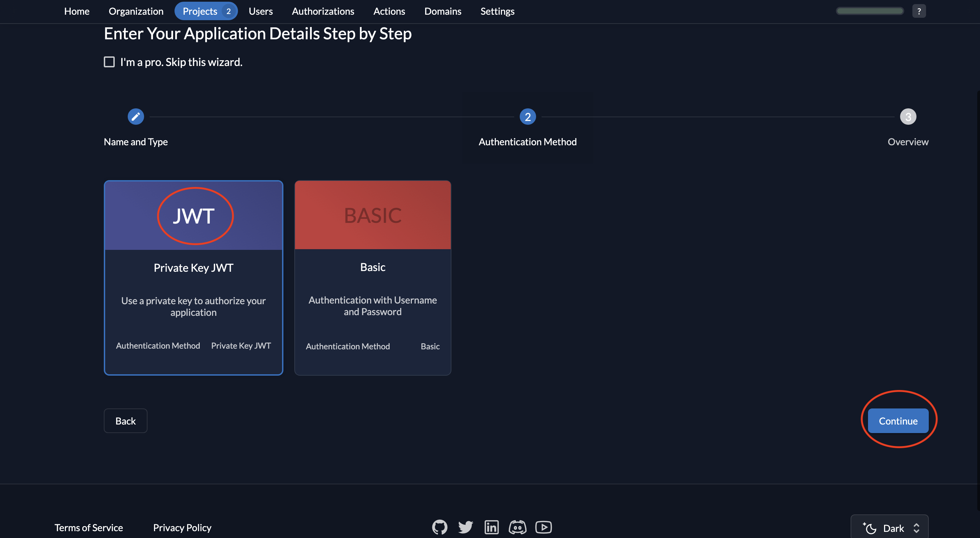Click the Discord community icon
The height and width of the screenshot is (538, 980).
(517, 527)
